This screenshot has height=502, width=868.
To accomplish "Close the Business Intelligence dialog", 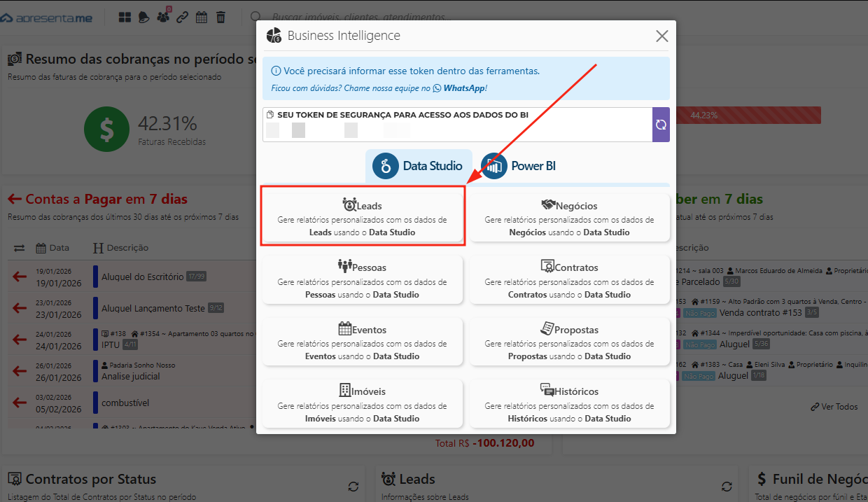I will [x=661, y=36].
